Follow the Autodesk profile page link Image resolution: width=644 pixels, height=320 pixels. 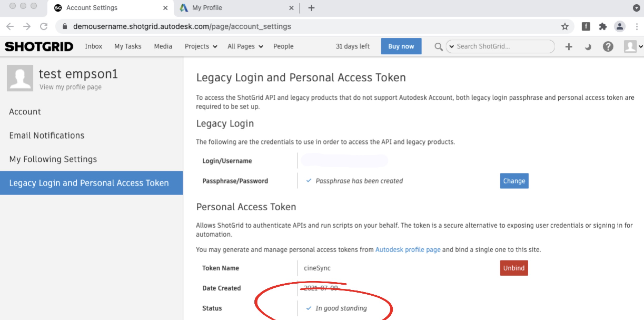408,249
